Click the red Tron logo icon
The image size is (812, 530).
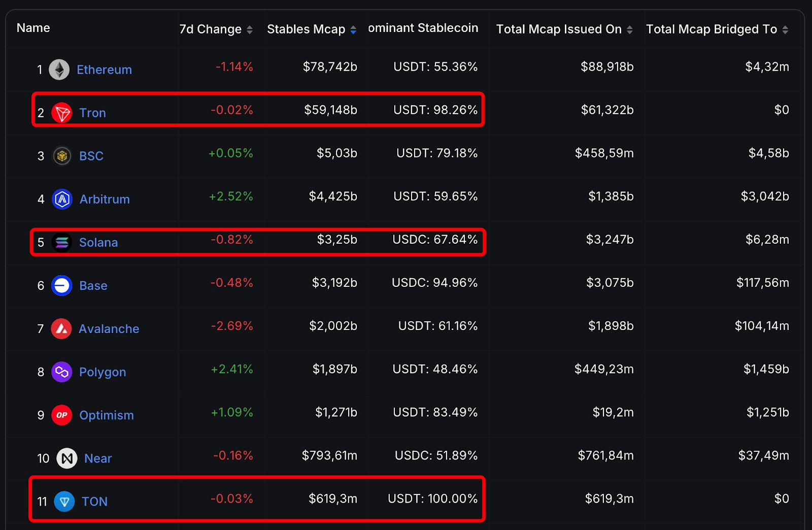[x=62, y=113]
